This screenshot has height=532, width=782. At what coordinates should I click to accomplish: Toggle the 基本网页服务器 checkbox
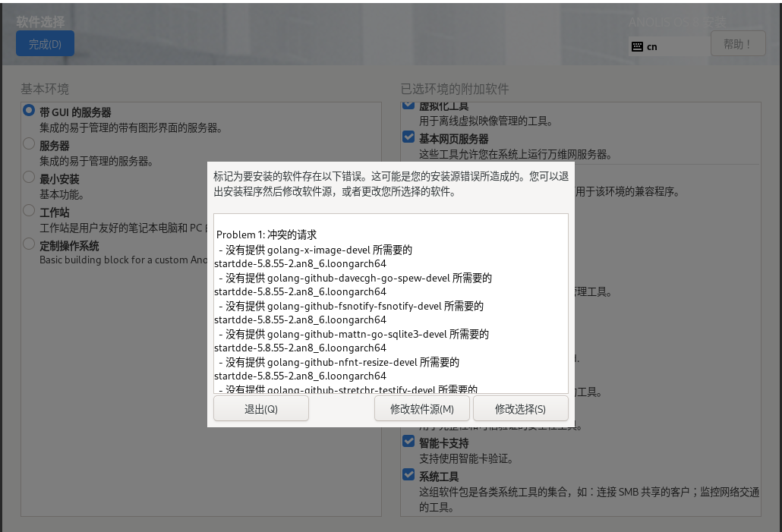point(408,137)
